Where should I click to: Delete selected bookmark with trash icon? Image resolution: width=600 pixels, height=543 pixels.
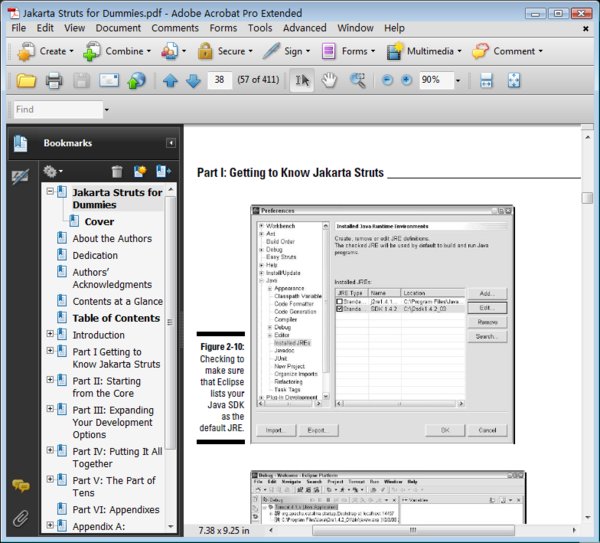117,171
